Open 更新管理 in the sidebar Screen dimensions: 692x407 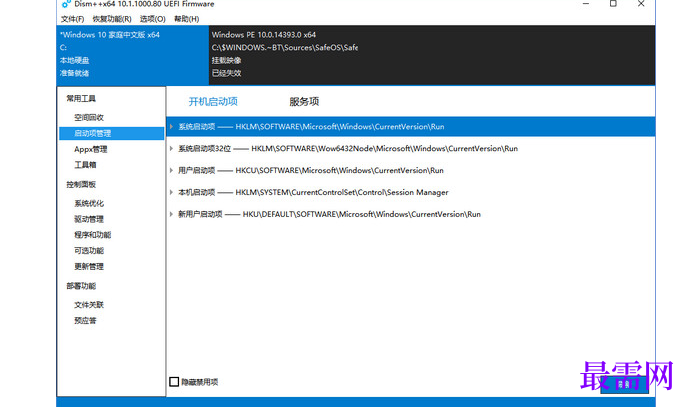pyautogui.click(x=89, y=267)
